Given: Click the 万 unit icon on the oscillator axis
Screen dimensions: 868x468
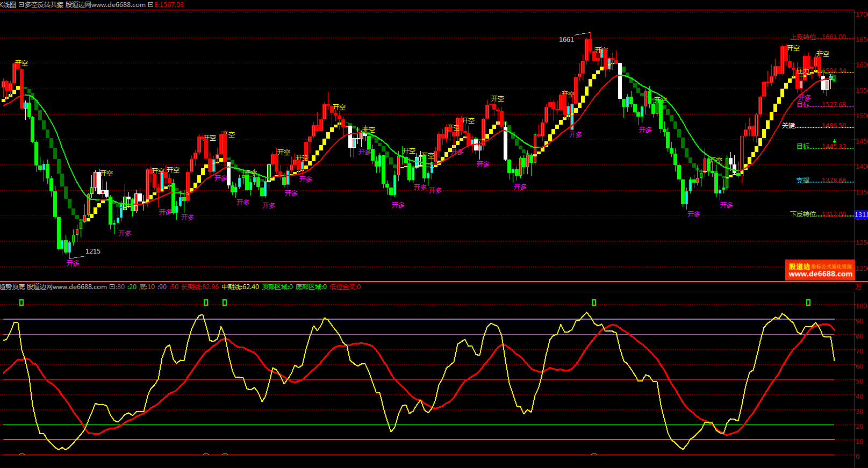Looking at the screenshot, I should coord(858,287).
